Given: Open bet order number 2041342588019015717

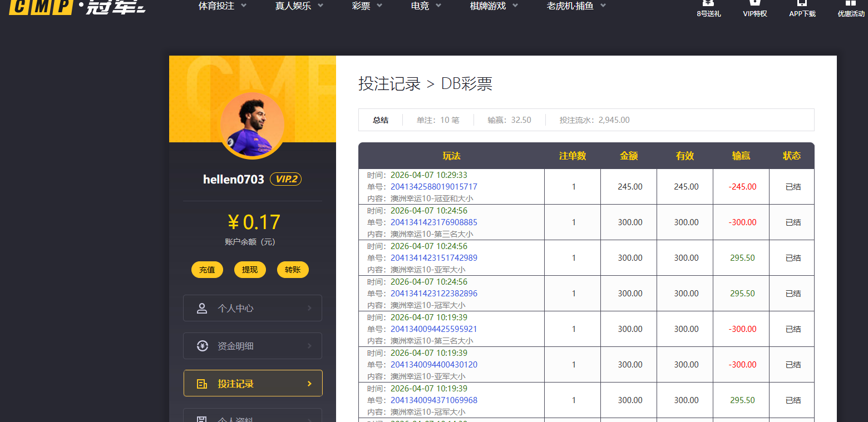Looking at the screenshot, I should [433, 187].
